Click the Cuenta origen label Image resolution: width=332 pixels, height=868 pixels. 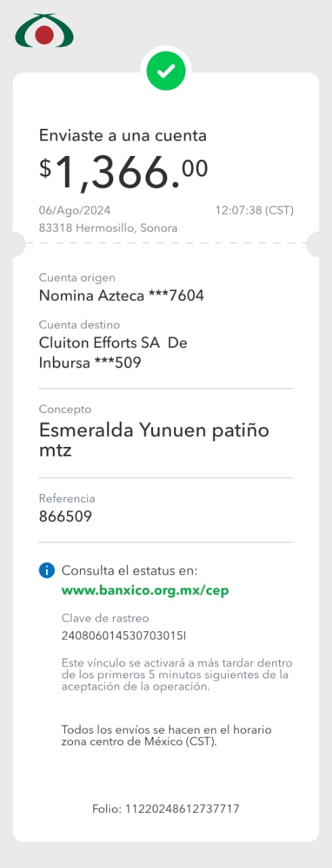[77, 277]
